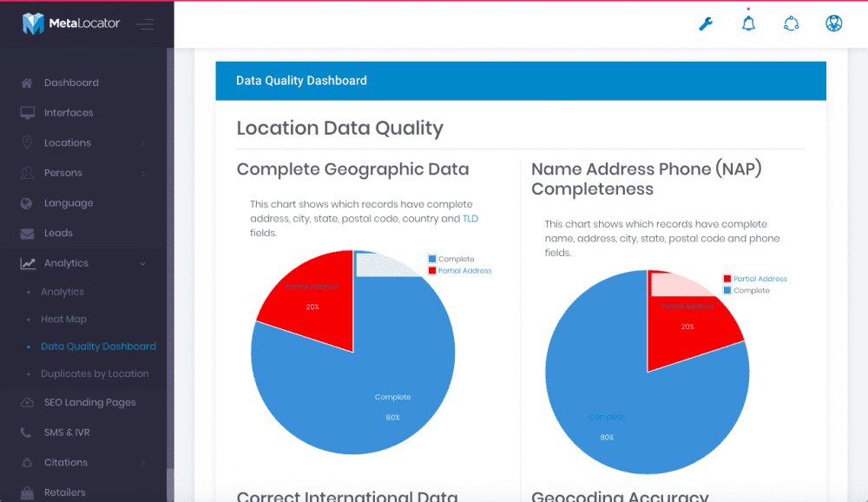
Task: Click the Retailers bag icon
Action: pyautogui.click(x=27, y=492)
